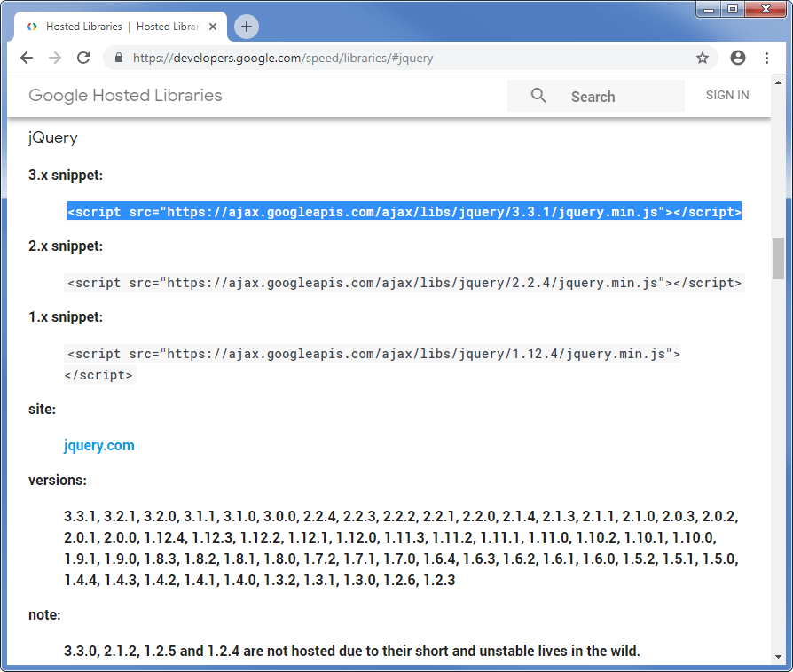Bookmark this page with the star
This screenshot has width=793, height=672.
tap(703, 59)
